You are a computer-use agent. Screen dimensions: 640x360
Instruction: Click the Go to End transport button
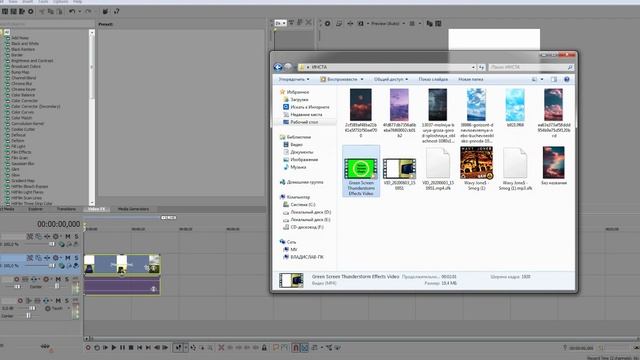148,348
